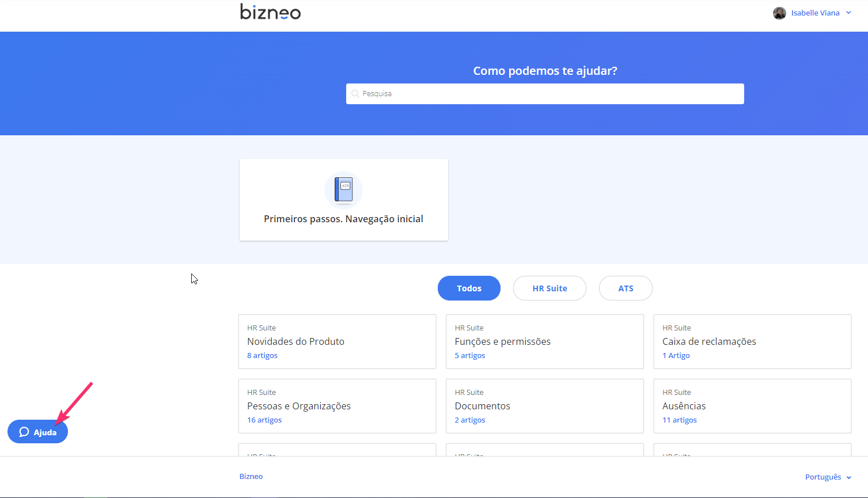The image size is (868, 498).
Task: Select the Todos filter tab
Action: click(469, 288)
